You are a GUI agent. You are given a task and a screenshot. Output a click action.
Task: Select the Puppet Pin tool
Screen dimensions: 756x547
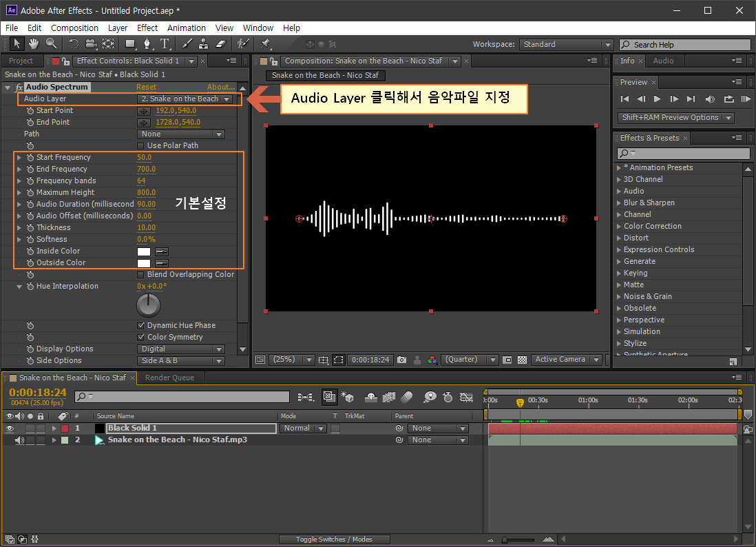pyautogui.click(x=264, y=44)
